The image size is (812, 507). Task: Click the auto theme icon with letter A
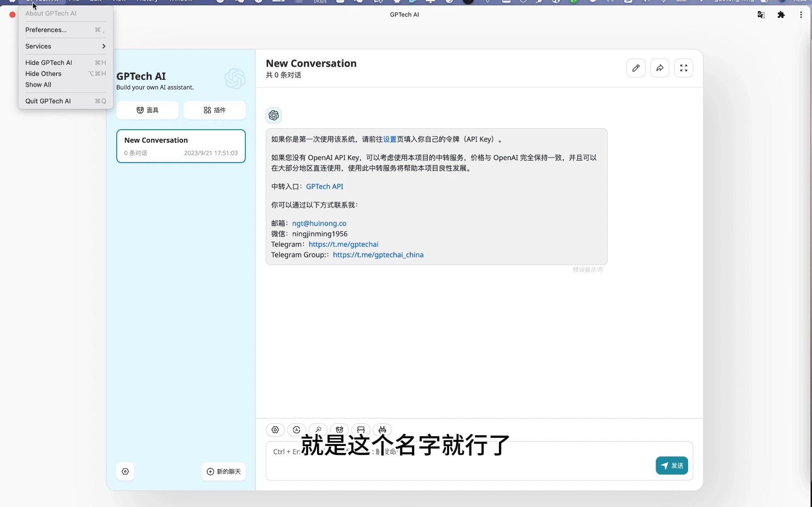tap(297, 430)
